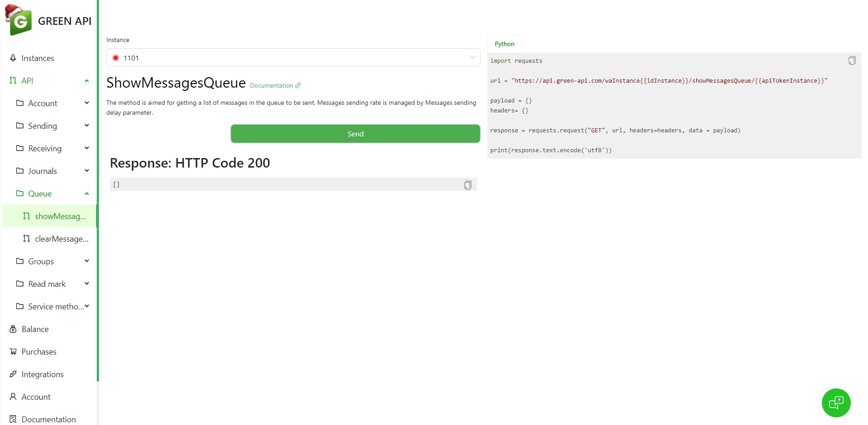The width and height of the screenshot is (868, 425).
Task: Select the showMessages queue method
Action: click(61, 216)
